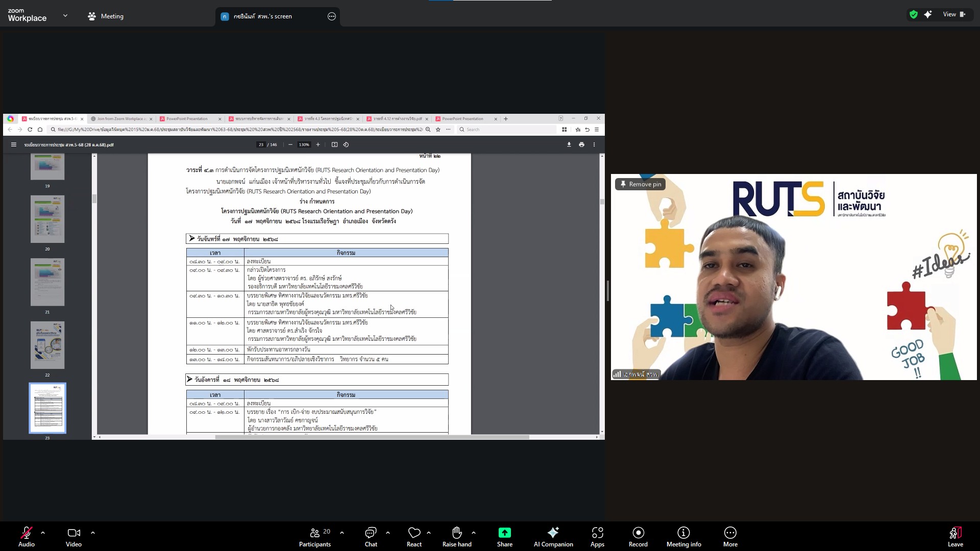Open the shared screen options menu

click(x=332, y=16)
